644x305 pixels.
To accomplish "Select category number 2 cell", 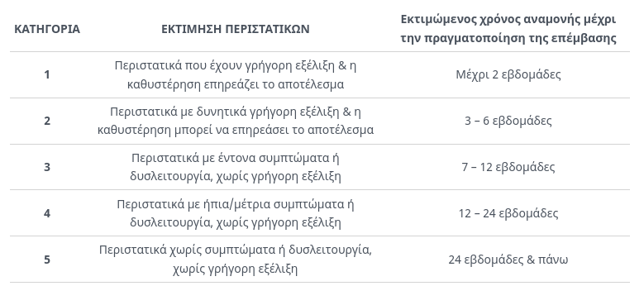I will (47, 121).
